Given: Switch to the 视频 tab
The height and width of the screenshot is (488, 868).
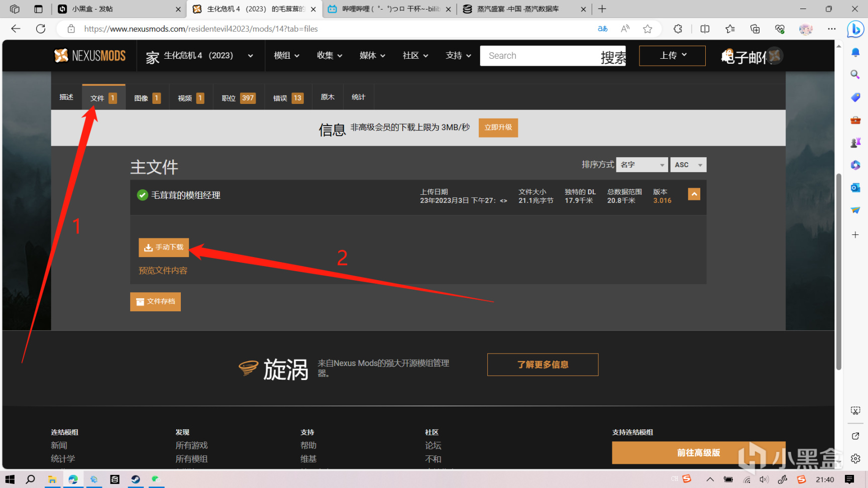Looking at the screenshot, I should (191, 97).
